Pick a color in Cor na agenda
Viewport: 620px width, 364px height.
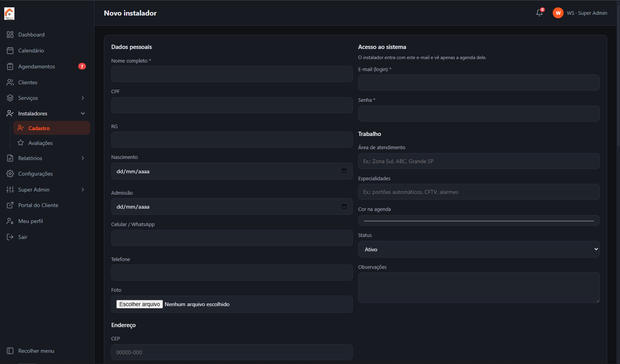pos(479,221)
